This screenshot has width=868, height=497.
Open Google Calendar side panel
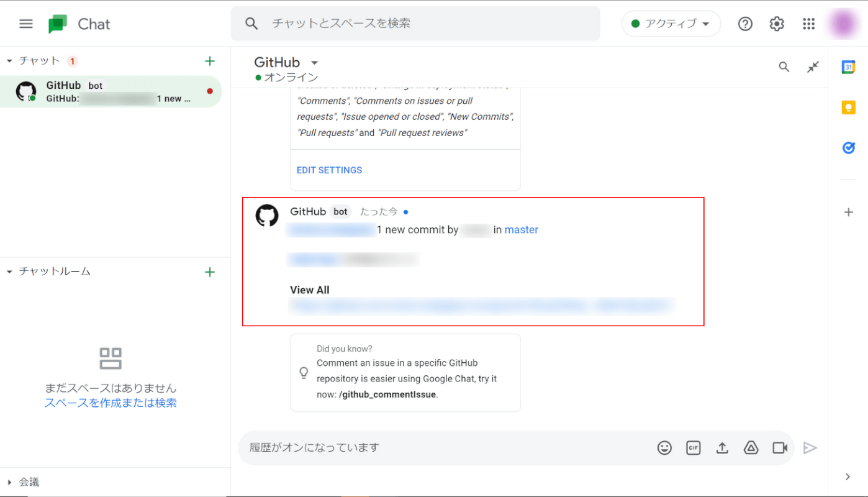pyautogui.click(x=848, y=67)
